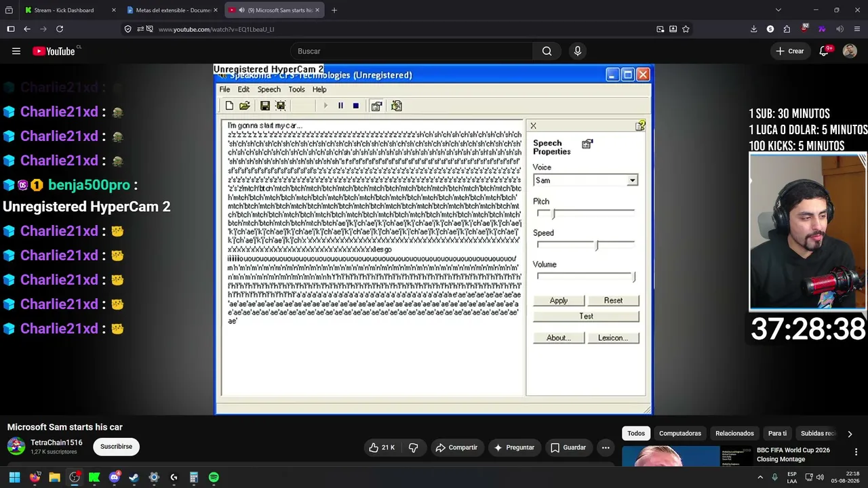Open the YouTube guide hamburger menu
This screenshot has width=868, height=488.
click(16, 51)
